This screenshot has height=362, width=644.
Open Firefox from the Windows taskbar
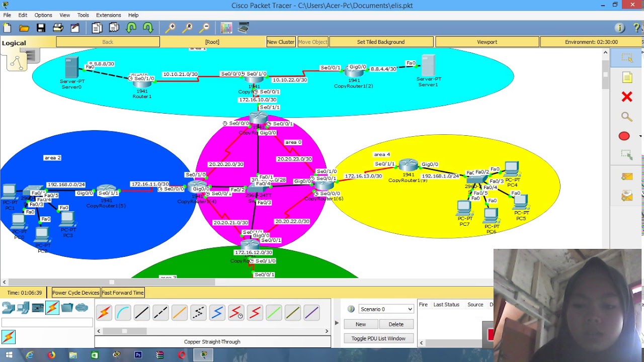point(51,355)
